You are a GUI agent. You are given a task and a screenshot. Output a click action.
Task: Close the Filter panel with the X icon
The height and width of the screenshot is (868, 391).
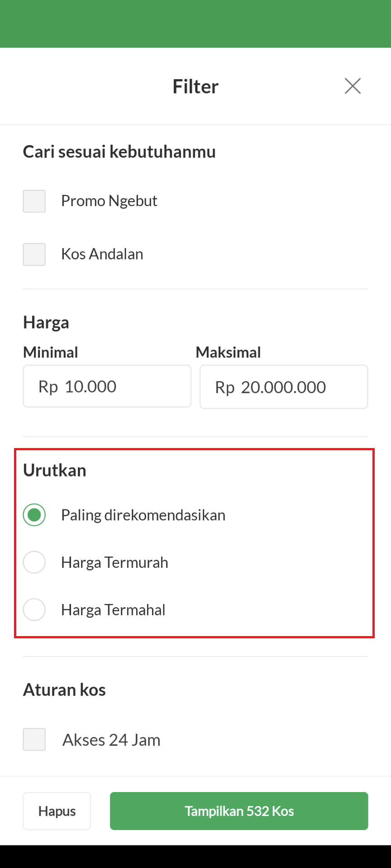click(353, 86)
